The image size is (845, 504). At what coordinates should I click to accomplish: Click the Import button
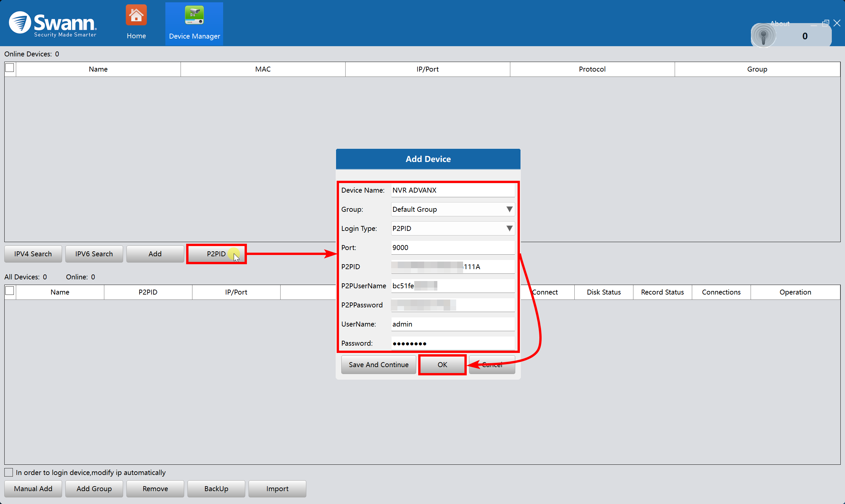[x=277, y=488]
